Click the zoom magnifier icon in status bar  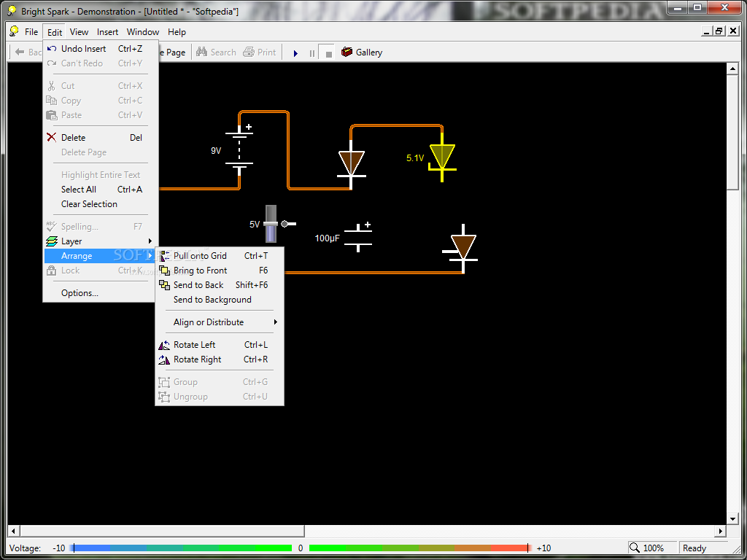point(635,548)
